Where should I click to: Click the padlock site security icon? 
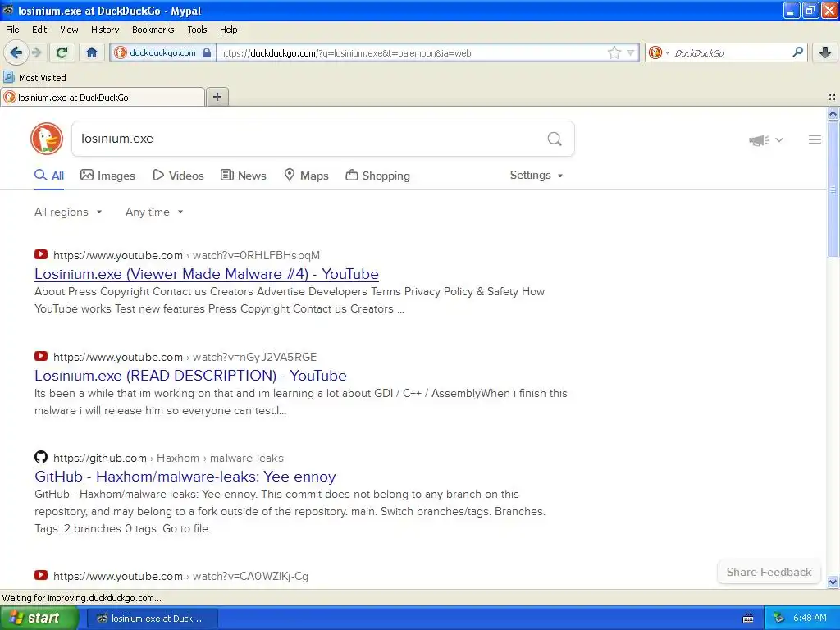pyautogui.click(x=207, y=52)
